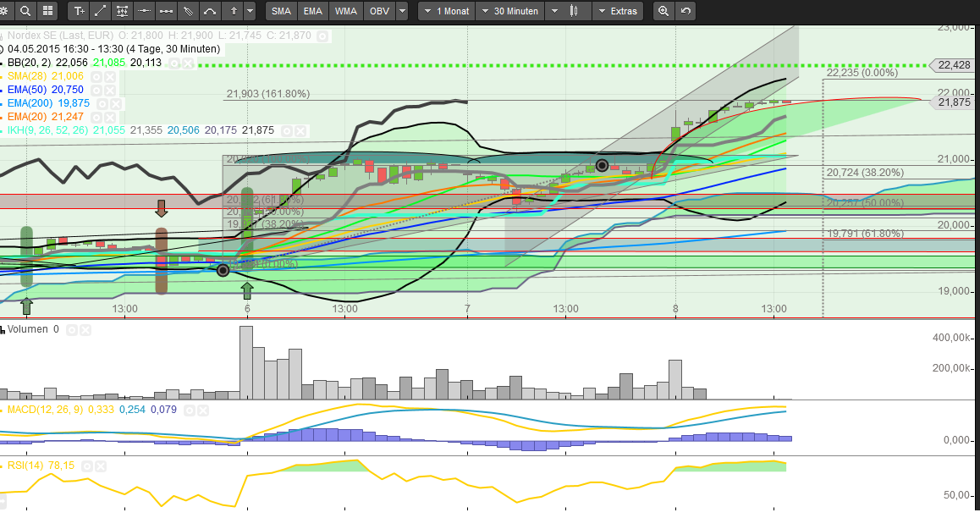The image size is (980, 518).
Task: Remove the RSI(14) panel
Action: (101, 466)
